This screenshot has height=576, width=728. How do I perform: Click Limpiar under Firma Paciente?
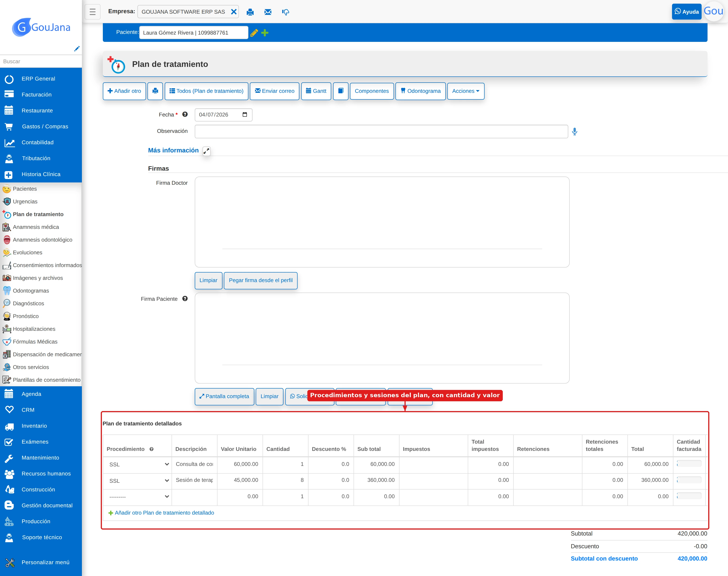pyautogui.click(x=269, y=396)
